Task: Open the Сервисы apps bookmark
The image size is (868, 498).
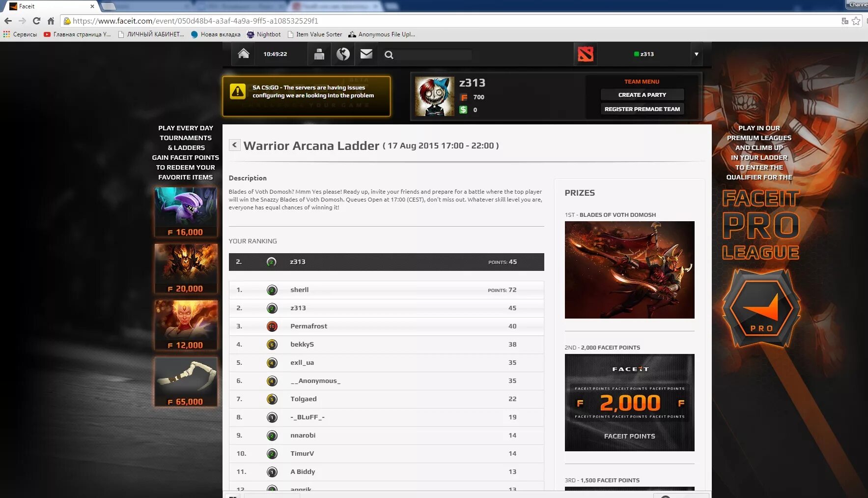Action: (20, 34)
